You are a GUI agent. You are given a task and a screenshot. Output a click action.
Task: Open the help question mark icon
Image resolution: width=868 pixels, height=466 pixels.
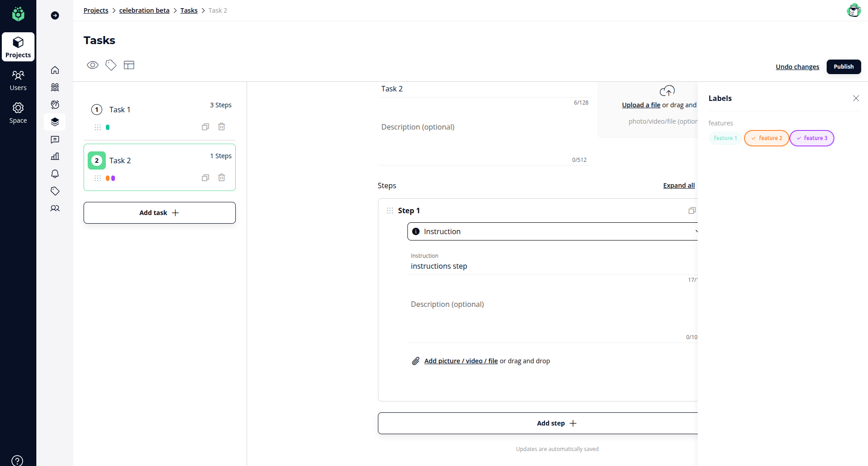17,460
